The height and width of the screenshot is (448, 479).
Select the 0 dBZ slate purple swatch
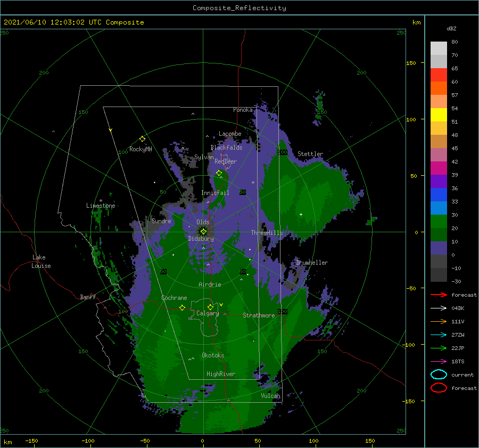pyautogui.click(x=439, y=248)
